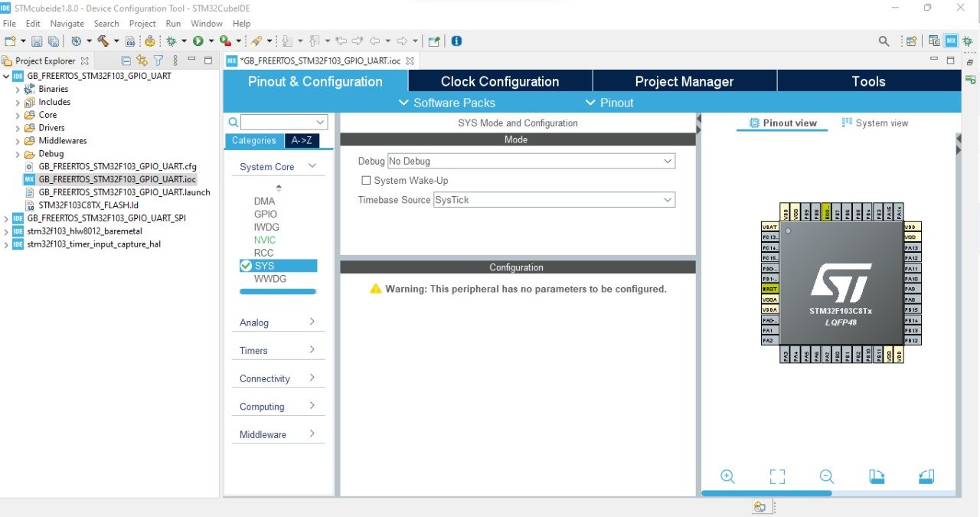Open the component search combo box dropdown

coord(320,123)
